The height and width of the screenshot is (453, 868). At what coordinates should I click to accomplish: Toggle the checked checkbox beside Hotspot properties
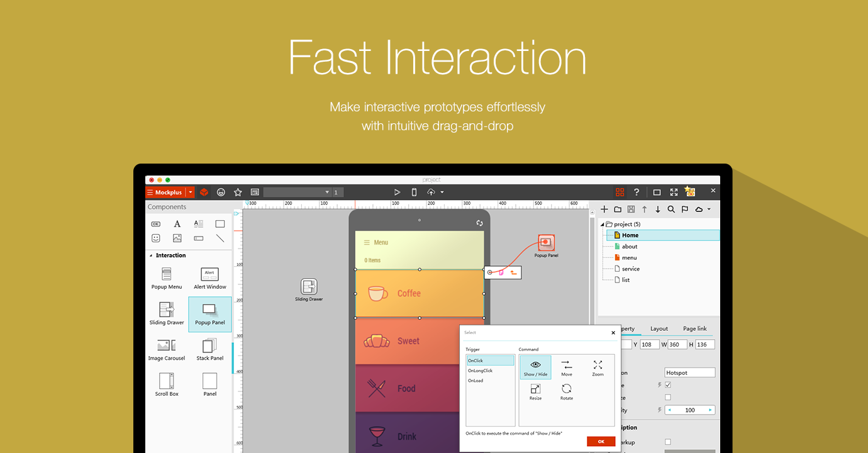pos(668,384)
